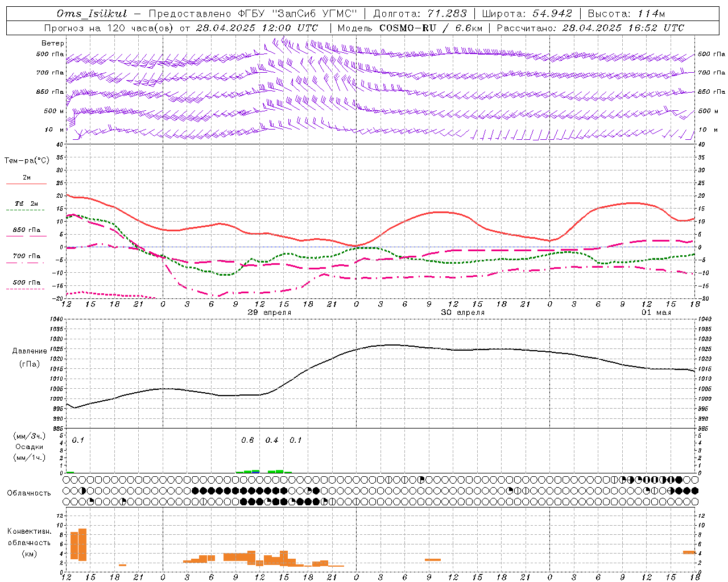Click the Тем-ра(°C) axis title
This screenshot has height=582, width=728.
click(27, 161)
